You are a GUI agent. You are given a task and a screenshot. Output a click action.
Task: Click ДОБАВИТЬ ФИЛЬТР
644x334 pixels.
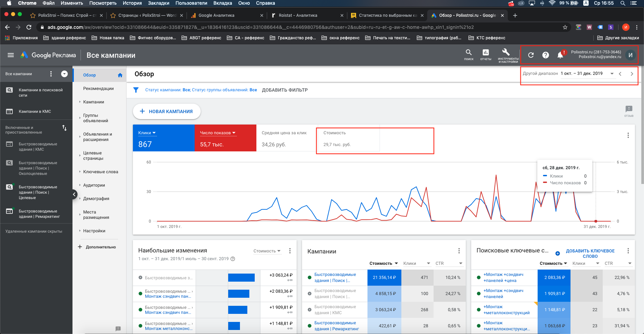(285, 90)
